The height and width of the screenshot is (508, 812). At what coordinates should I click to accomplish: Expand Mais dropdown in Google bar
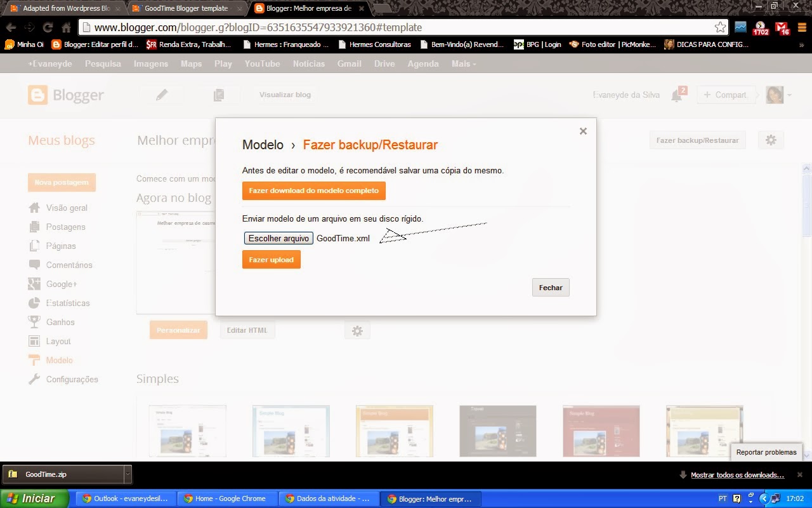click(463, 63)
